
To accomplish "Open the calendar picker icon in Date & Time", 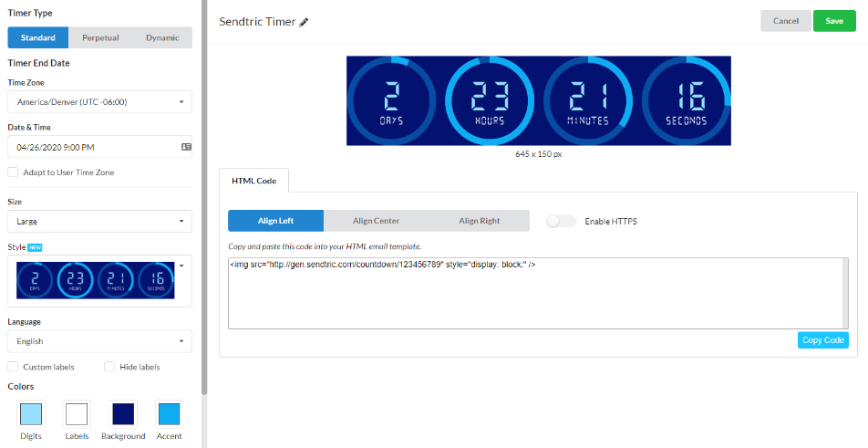I will pyautogui.click(x=186, y=147).
